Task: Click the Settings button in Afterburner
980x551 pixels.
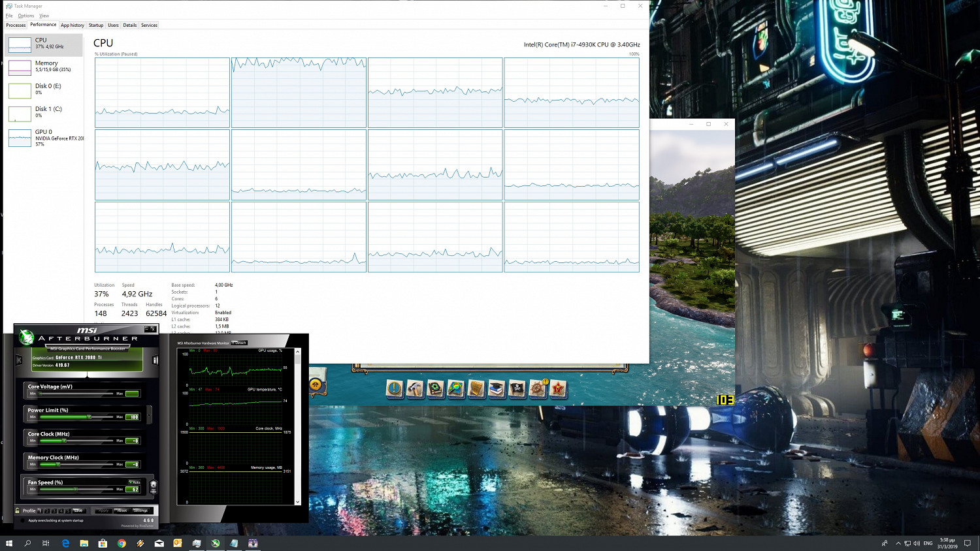Action: point(140,511)
